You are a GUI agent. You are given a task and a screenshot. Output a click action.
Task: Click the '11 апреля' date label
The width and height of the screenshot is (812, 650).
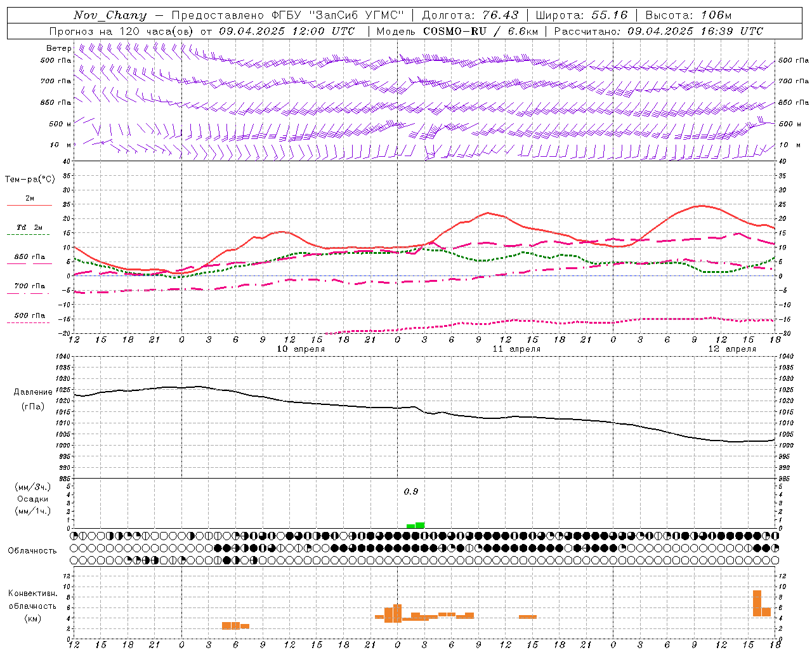click(x=516, y=349)
